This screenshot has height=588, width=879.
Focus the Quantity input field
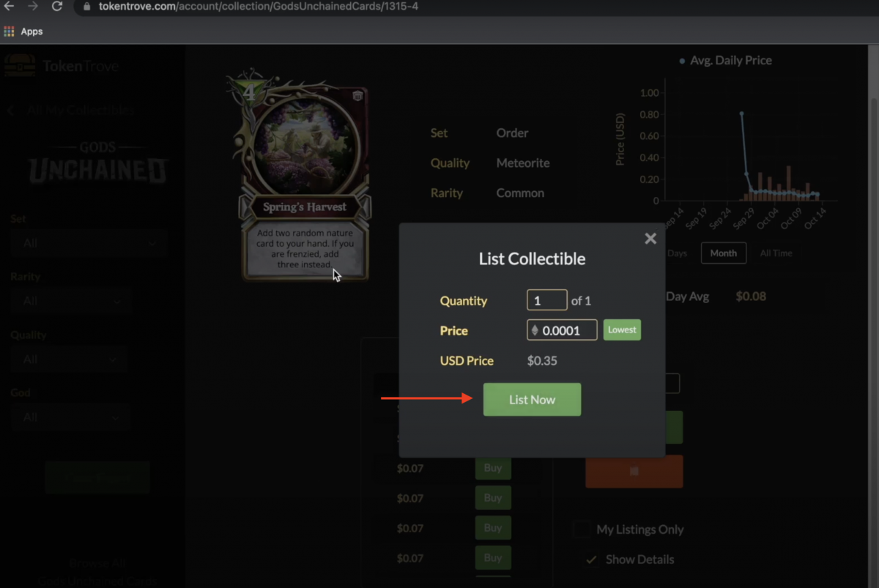[546, 300]
